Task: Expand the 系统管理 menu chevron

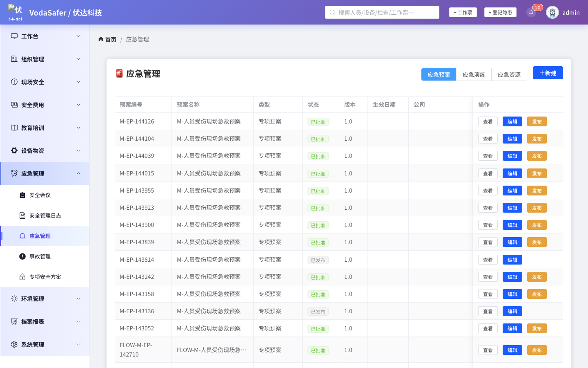Action: (x=78, y=344)
